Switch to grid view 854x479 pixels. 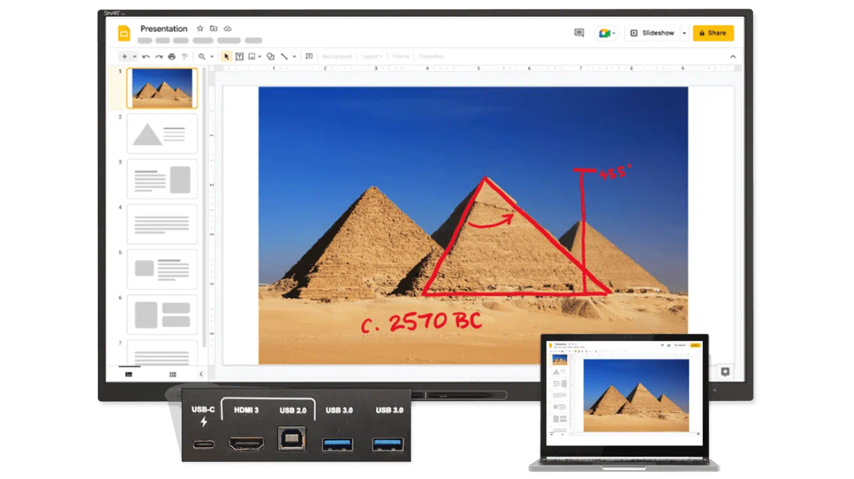click(x=173, y=374)
